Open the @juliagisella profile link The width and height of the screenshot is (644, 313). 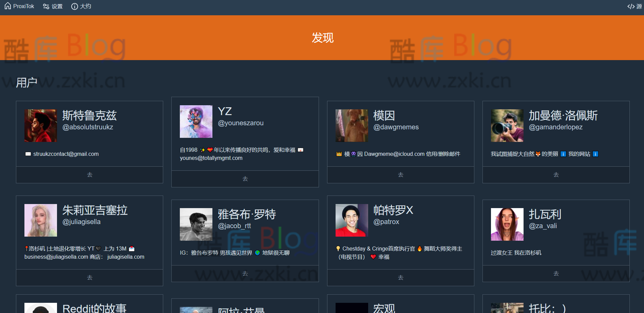[81, 221]
